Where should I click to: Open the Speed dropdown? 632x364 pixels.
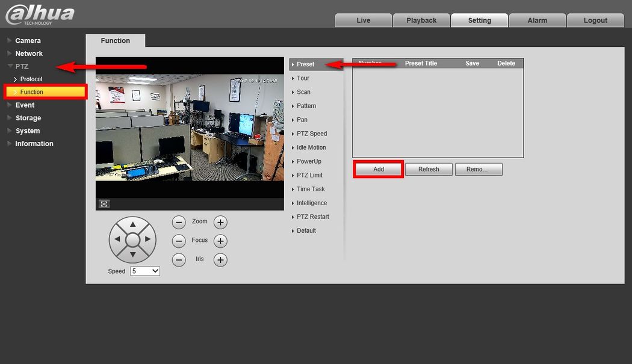(x=145, y=271)
